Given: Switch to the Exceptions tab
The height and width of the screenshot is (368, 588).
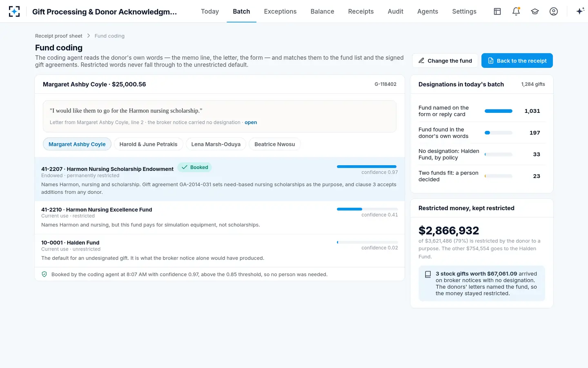Looking at the screenshot, I should 280,11.
